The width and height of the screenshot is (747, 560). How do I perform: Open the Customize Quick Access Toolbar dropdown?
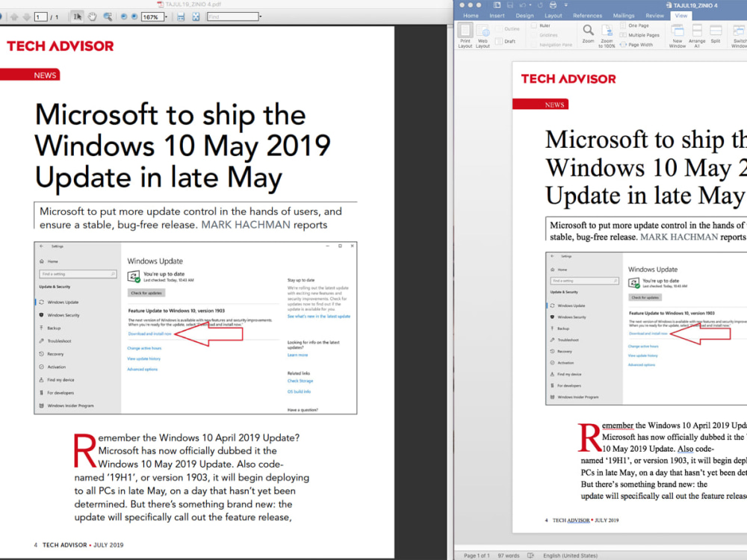point(566,4)
